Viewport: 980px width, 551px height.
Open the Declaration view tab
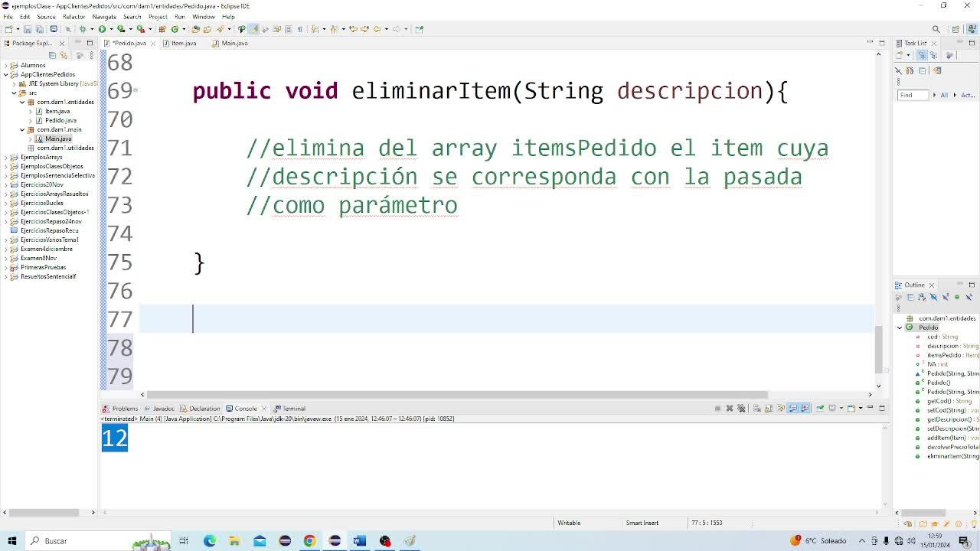point(201,409)
